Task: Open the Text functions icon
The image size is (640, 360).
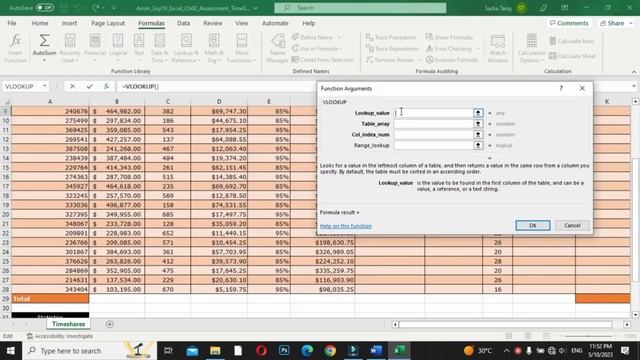Action: click(x=139, y=41)
